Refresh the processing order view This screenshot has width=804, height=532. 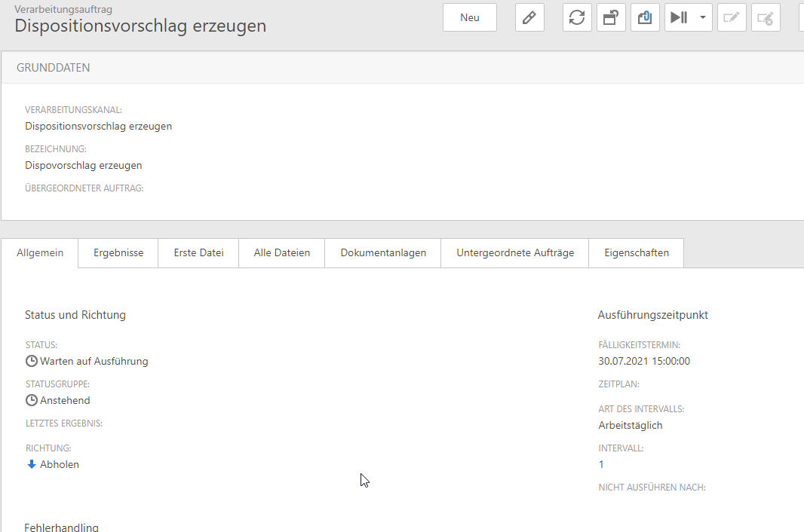pyautogui.click(x=577, y=17)
